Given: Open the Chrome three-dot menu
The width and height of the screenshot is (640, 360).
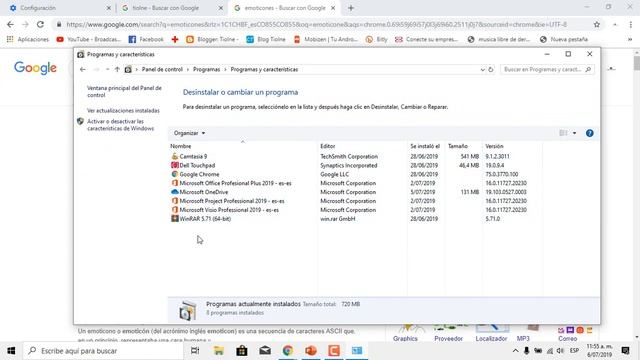Looking at the screenshot, I should pyautogui.click(x=631, y=24).
